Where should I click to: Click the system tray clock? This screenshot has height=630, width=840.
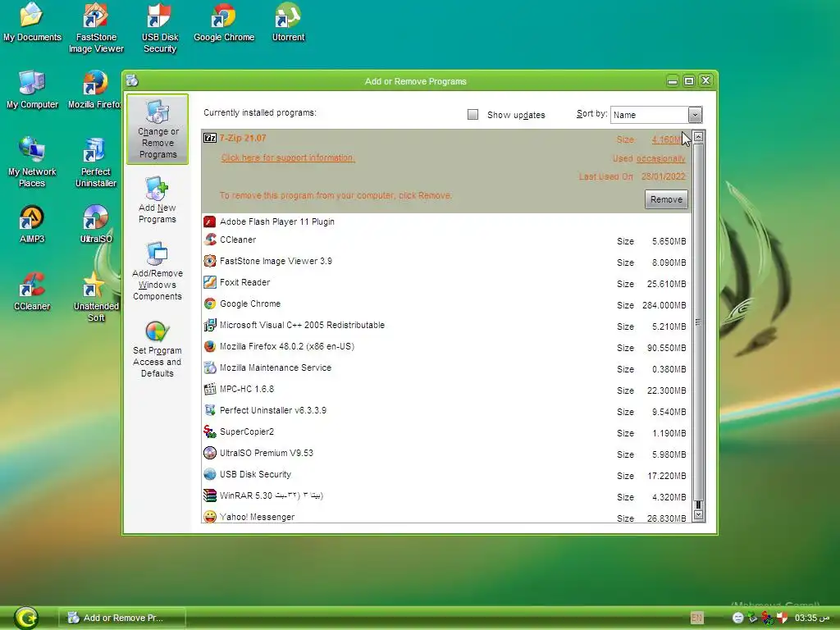pyautogui.click(x=812, y=618)
